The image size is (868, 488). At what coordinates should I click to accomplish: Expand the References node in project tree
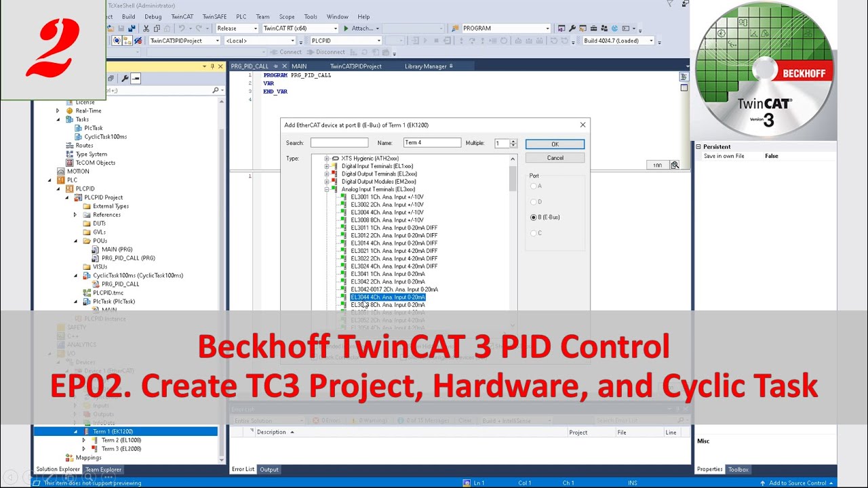tap(75, 215)
